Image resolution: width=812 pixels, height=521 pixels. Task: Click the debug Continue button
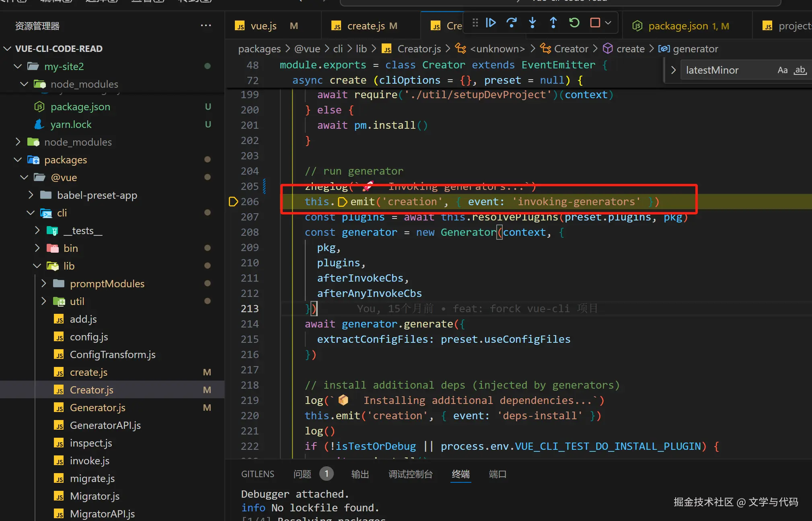491,23
